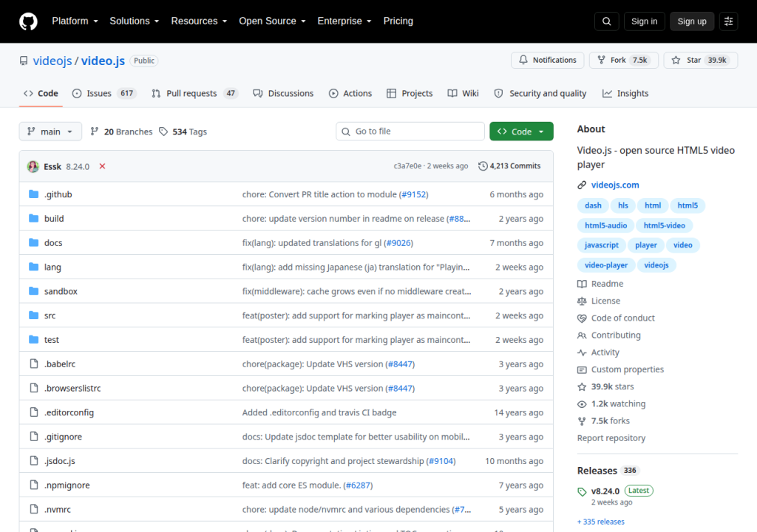The image size is (757, 532).
Task: Open the Security and quality tab
Action: (540, 93)
